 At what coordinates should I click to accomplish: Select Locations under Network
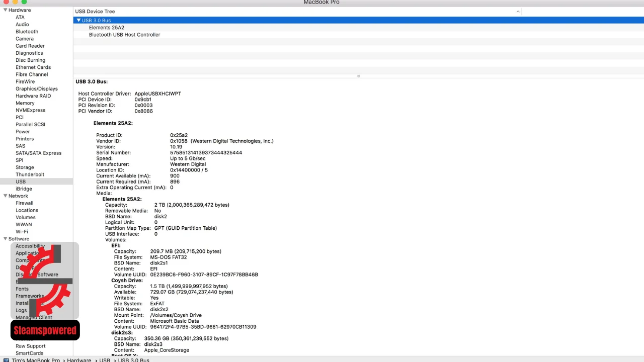coord(27,210)
